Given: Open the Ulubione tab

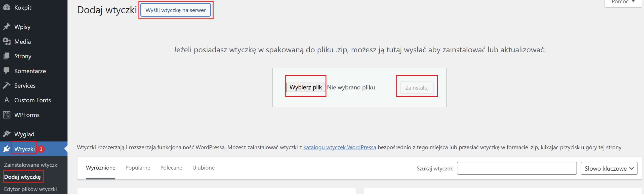Looking at the screenshot, I should point(204,168).
